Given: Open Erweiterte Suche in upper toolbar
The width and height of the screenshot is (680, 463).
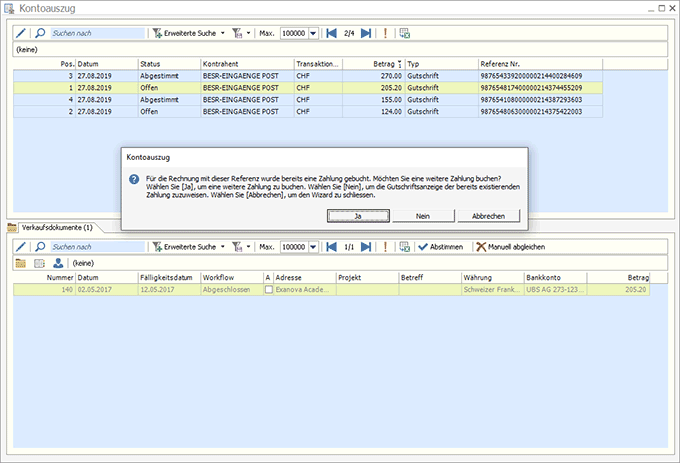Looking at the screenshot, I should (184, 33).
